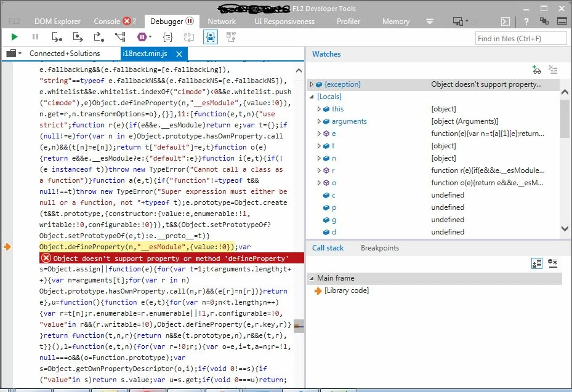
Task: Click the Watches pane scrollbar thumb
Action: 565,118
